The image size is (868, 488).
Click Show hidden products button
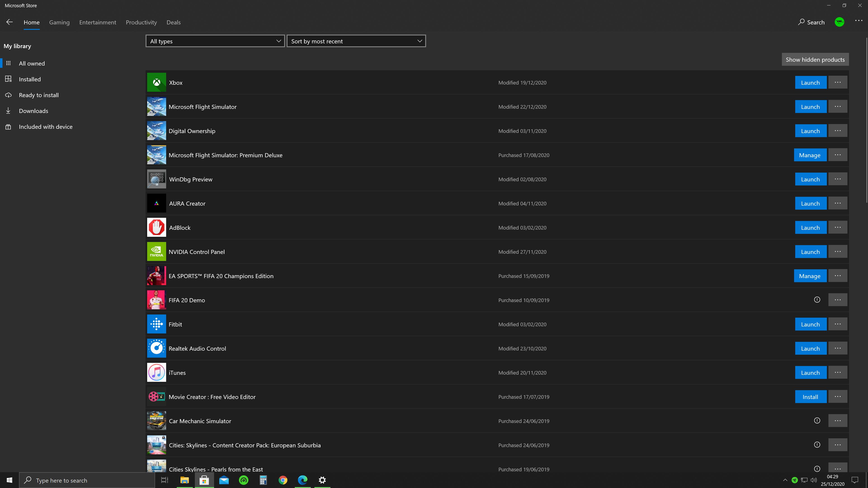[x=815, y=60]
